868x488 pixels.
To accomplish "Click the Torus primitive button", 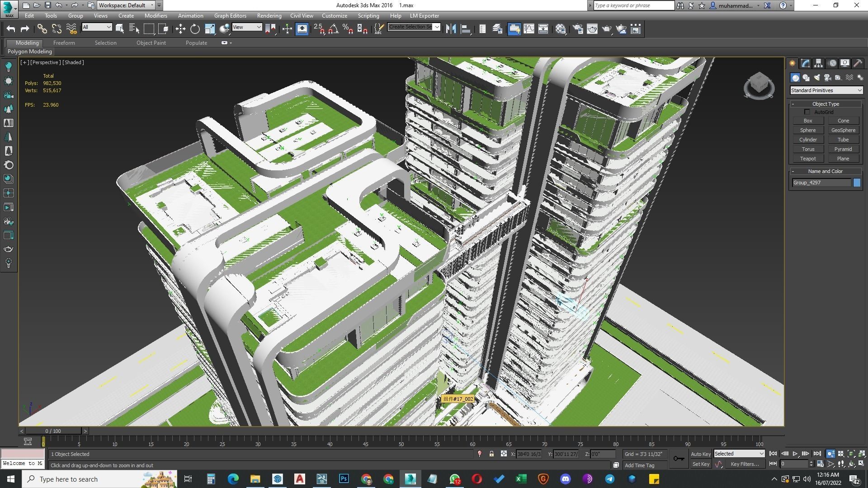I will pos(808,149).
